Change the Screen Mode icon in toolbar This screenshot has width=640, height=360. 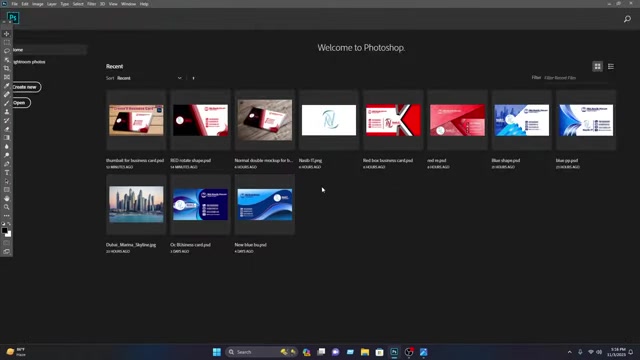[x=7, y=252]
